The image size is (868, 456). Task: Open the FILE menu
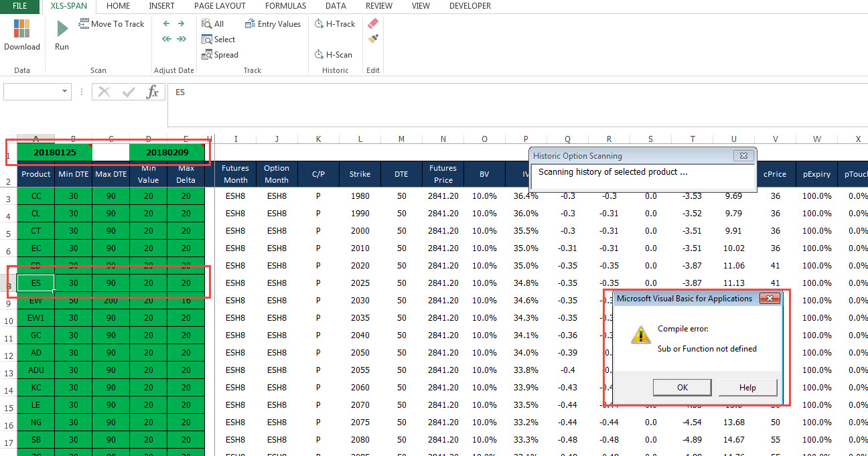pyautogui.click(x=20, y=6)
